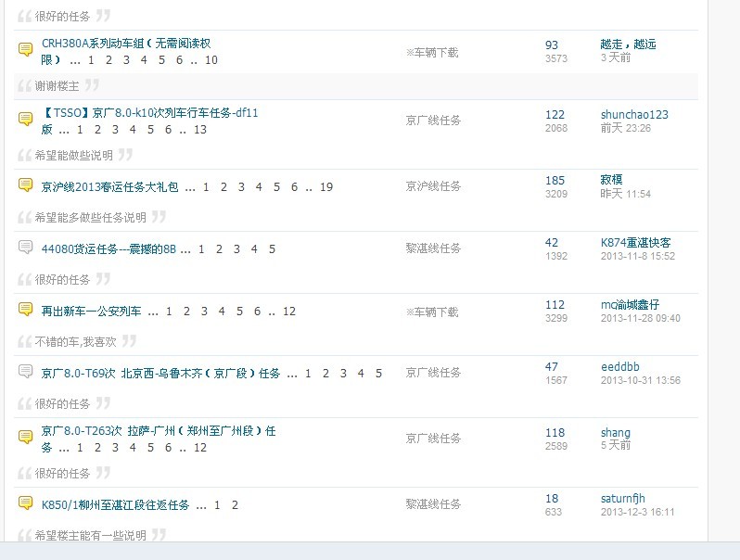This screenshot has width=740, height=560.
Task: Click reply count 185 for 京沪线 thread
Action: (555, 181)
